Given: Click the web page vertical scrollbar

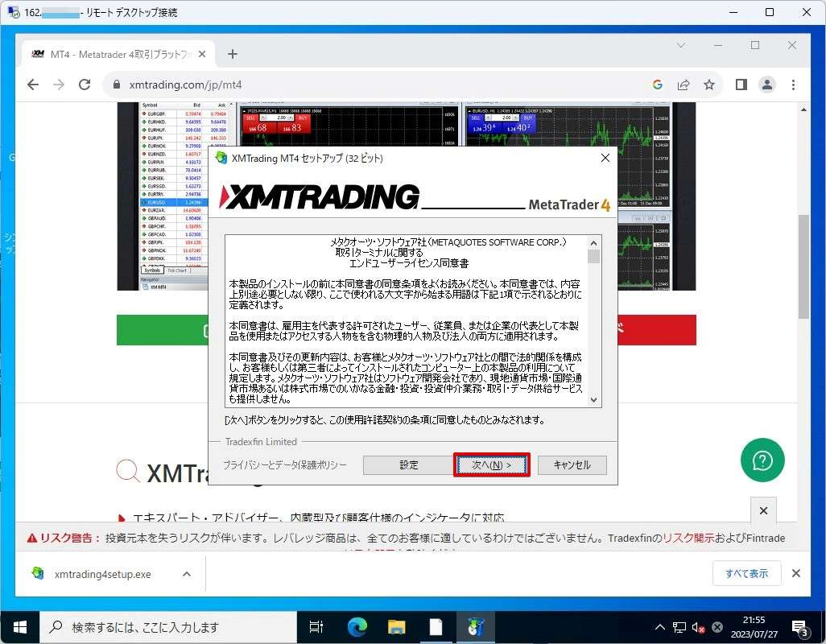Looking at the screenshot, I should pyautogui.click(x=803, y=266).
